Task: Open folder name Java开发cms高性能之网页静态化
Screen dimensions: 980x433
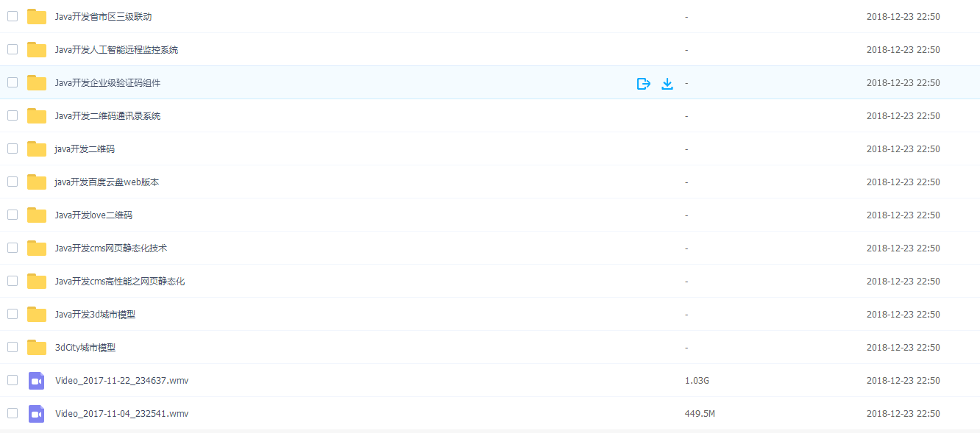Action: click(x=120, y=282)
